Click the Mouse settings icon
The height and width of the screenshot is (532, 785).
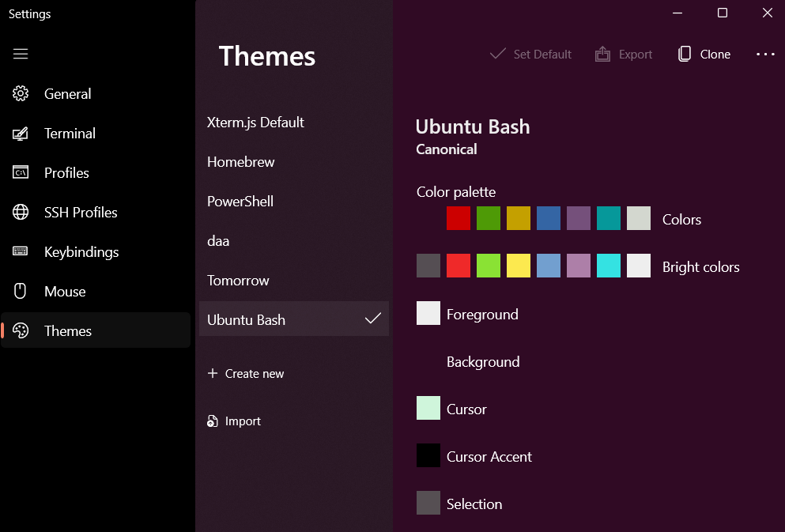(x=21, y=292)
